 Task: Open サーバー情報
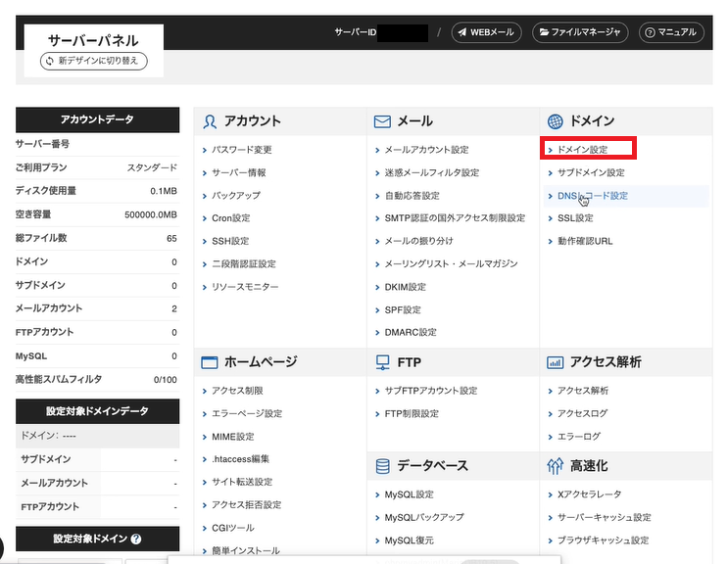click(x=239, y=172)
